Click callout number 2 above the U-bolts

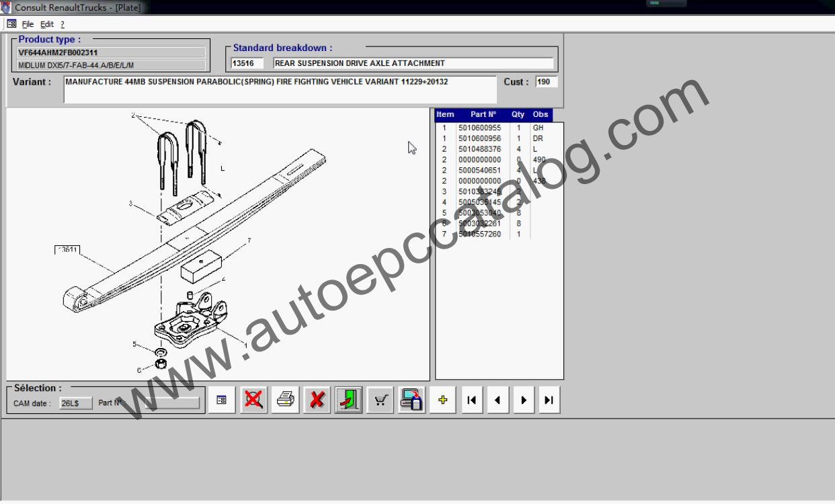pos(133,116)
